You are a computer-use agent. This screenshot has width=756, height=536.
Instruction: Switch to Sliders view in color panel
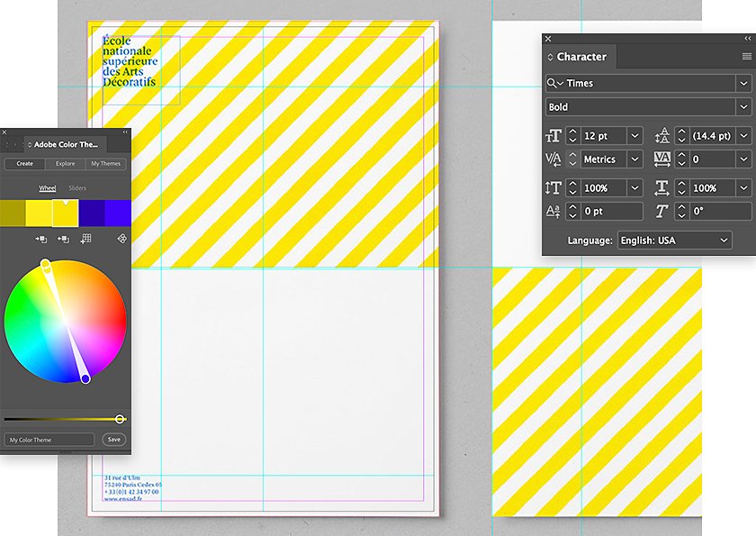77,187
